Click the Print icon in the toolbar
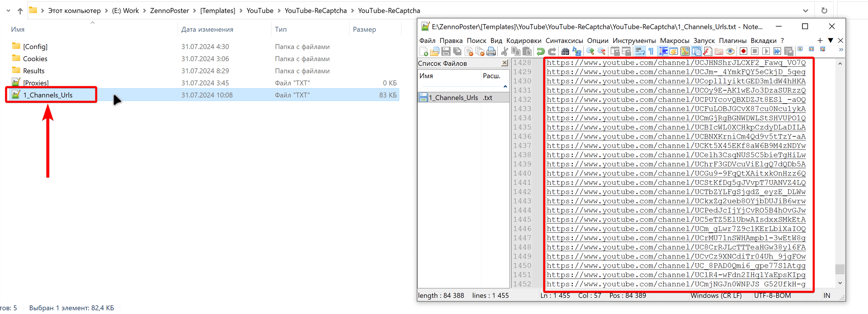Screen dimensions: 868x314 [491, 52]
